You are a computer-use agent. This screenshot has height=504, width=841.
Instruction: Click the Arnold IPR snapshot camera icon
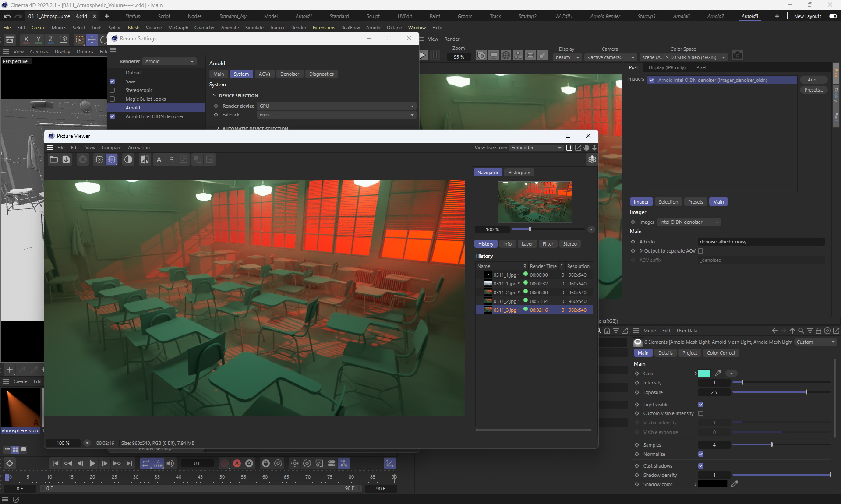click(x=738, y=56)
